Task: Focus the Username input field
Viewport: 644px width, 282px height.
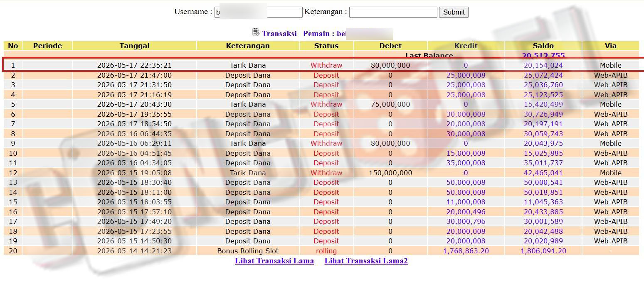Action: tap(258, 12)
